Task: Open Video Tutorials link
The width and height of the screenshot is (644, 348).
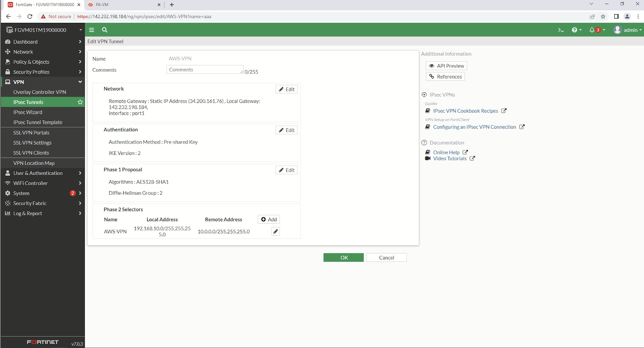Action: coord(450,159)
